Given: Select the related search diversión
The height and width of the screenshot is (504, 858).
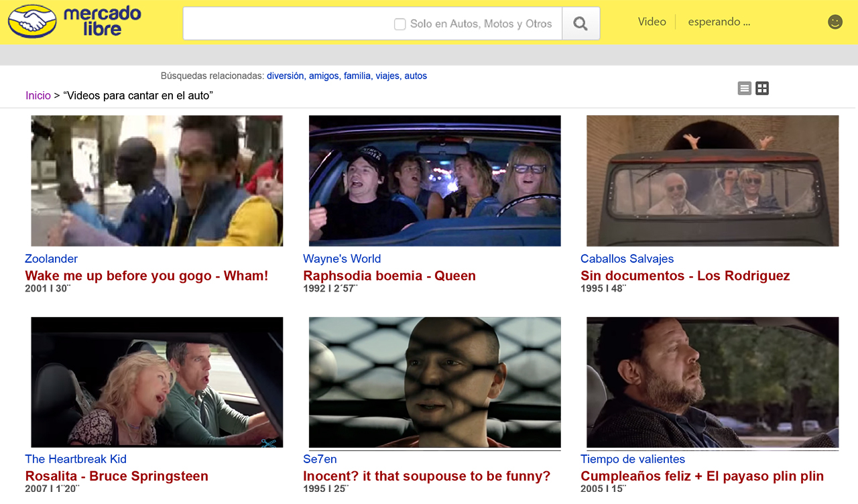Looking at the screenshot, I should click(285, 76).
